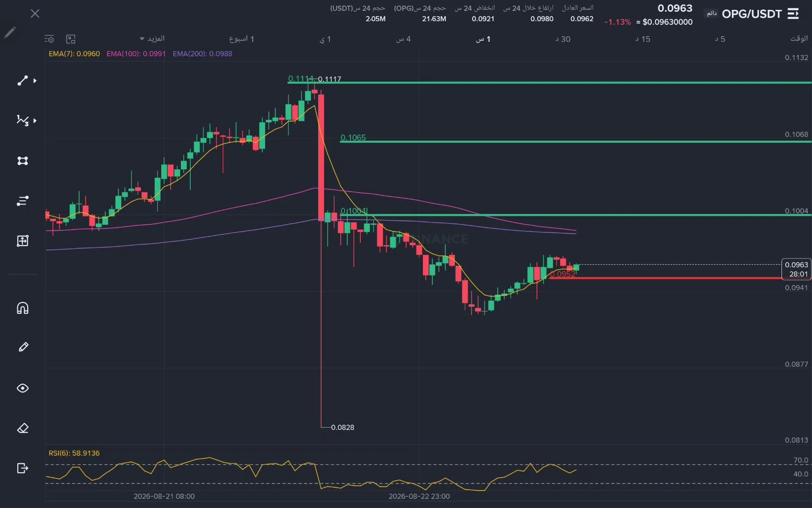Viewport: 812px width, 508px height.
Task: Click the 0.0877 price axis label
Action: click(x=796, y=364)
